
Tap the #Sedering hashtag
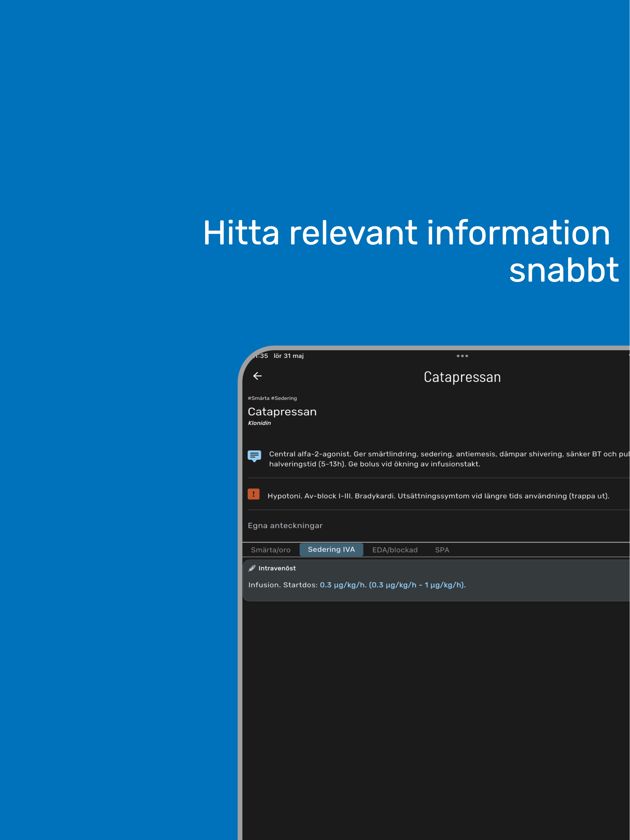[x=284, y=398]
